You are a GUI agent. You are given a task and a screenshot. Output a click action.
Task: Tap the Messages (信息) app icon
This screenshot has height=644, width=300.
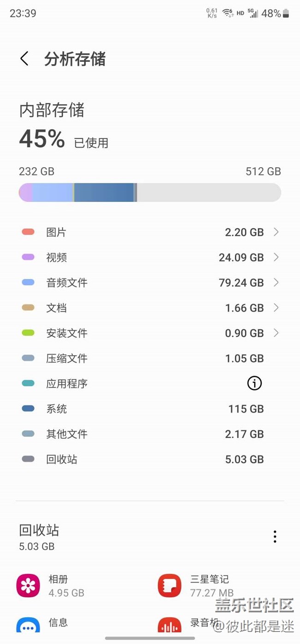tap(28, 626)
